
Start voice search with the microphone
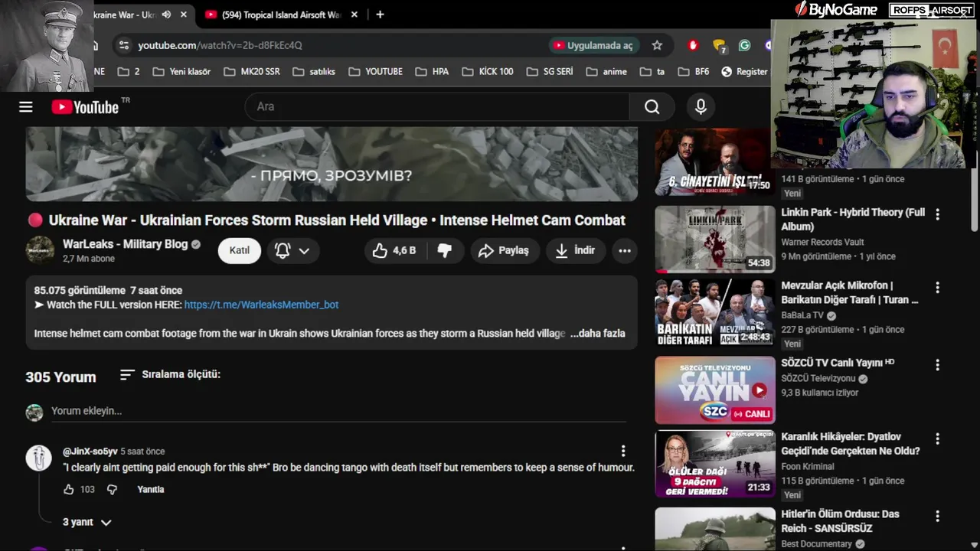pyautogui.click(x=701, y=107)
